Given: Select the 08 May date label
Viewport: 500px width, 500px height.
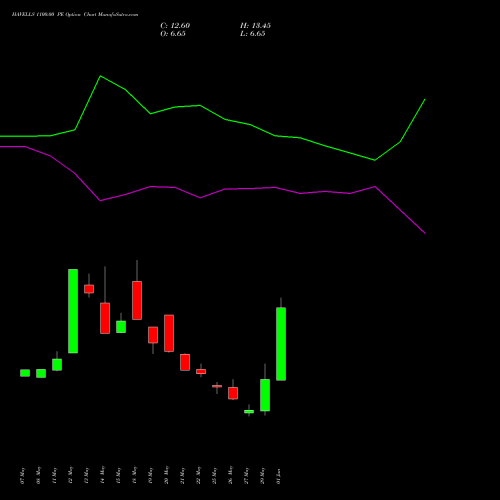Looking at the screenshot, I should pyautogui.click(x=38, y=475).
